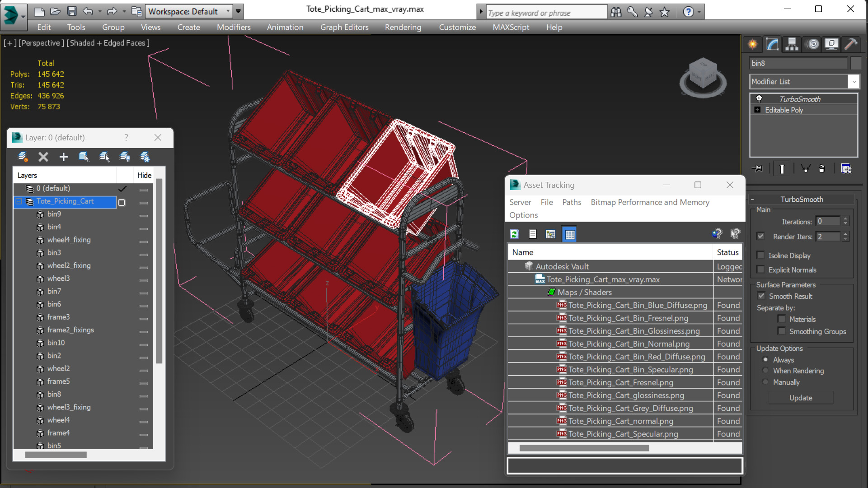Click the list view icon in Asset Tracking
This screenshot has width=868, height=488.
[x=532, y=234]
